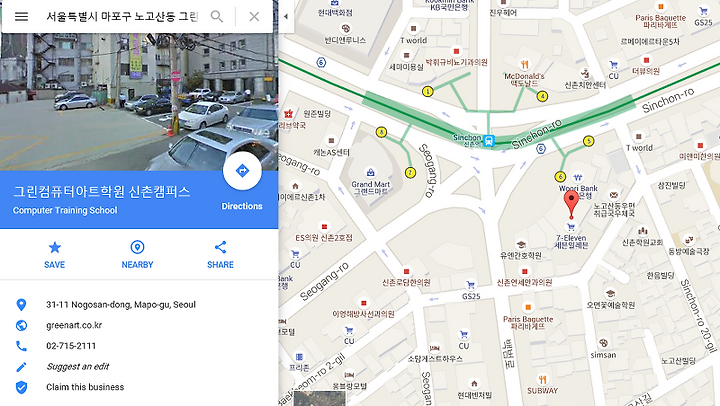Viewport: 720px width, 406px height.
Task: Open Nearby search for this place
Action: coord(137,254)
